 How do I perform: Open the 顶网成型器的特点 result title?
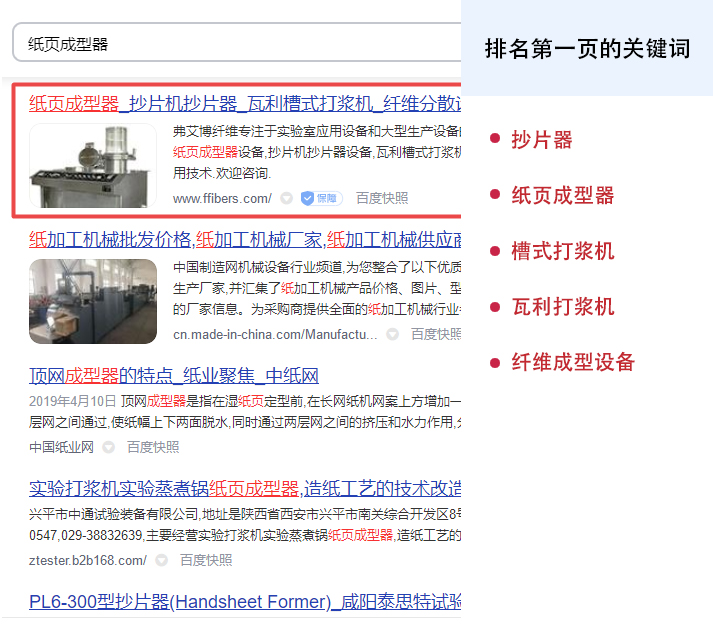click(x=174, y=376)
